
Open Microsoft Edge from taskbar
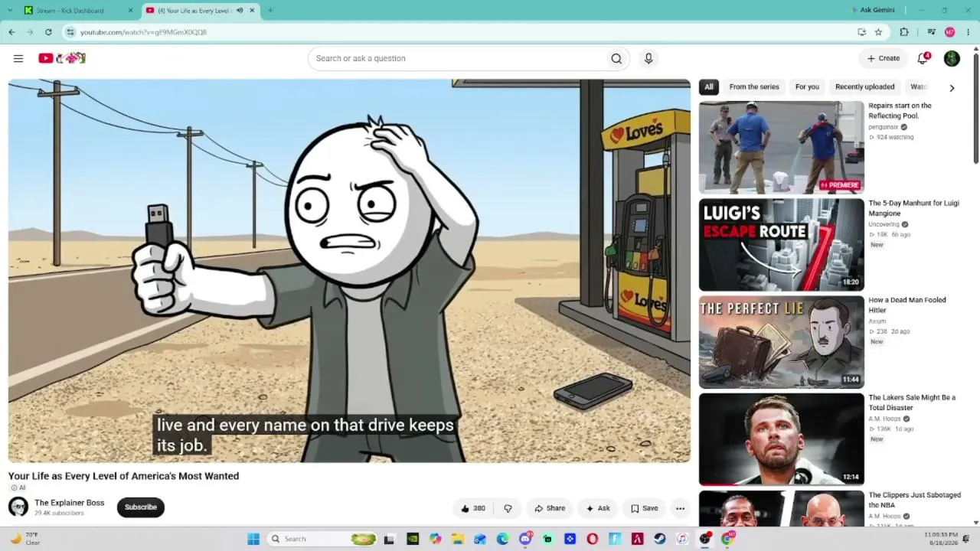click(502, 539)
